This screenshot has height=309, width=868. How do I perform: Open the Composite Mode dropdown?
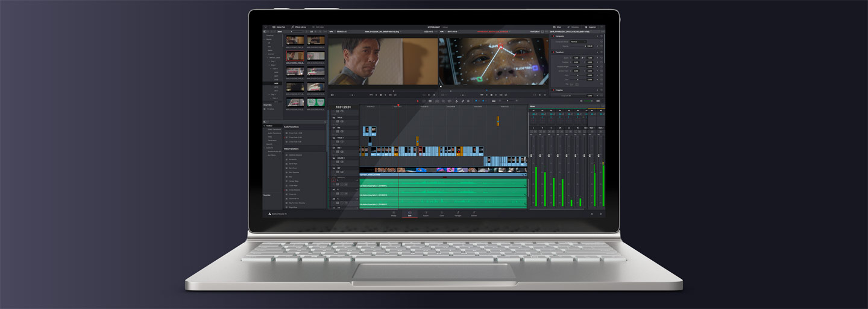(x=577, y=42)
